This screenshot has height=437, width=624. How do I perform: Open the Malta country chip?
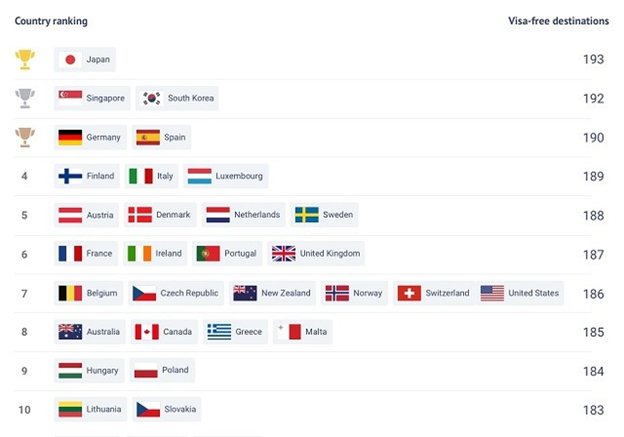pyautogui.click(x=302, y=332)
